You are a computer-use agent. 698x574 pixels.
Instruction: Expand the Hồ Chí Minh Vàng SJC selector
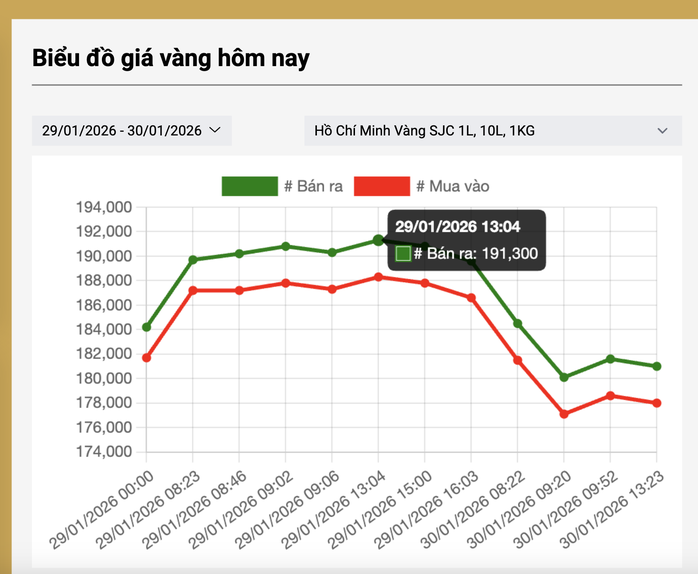click(492, 131)
